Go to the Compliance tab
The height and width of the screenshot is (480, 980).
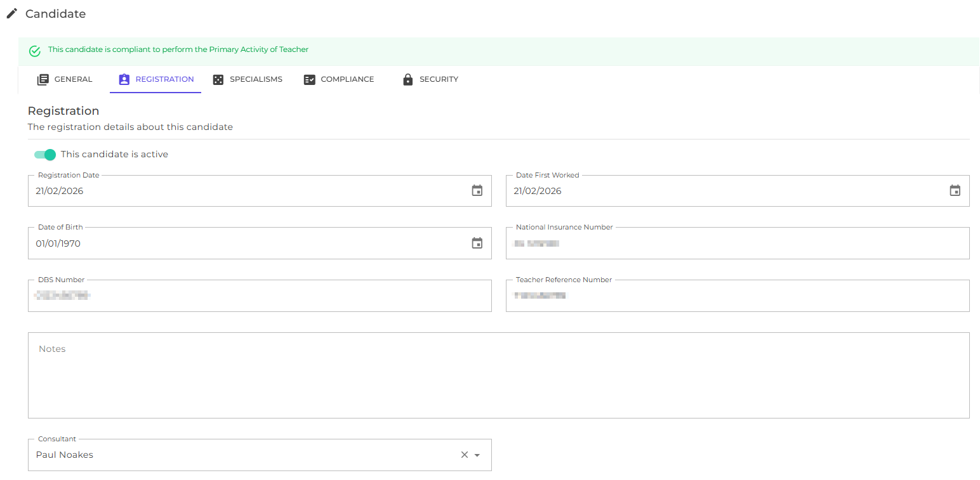point(339,79)
